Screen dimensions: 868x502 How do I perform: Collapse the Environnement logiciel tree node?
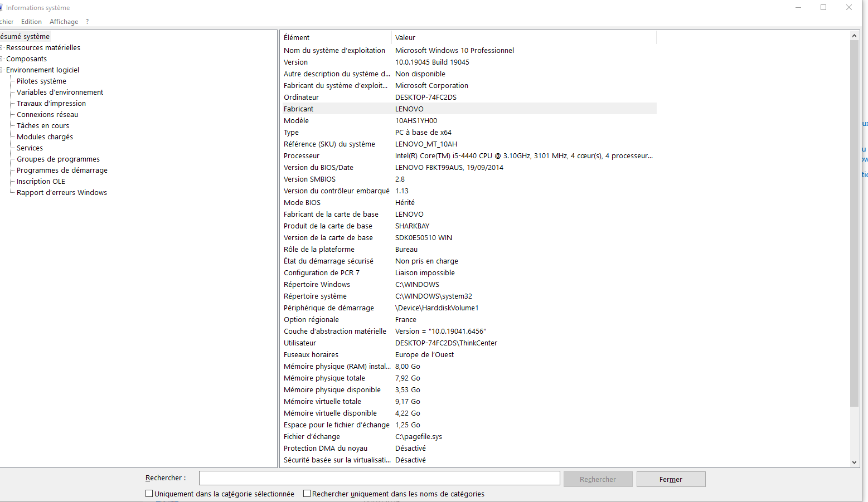pos(2,70)
